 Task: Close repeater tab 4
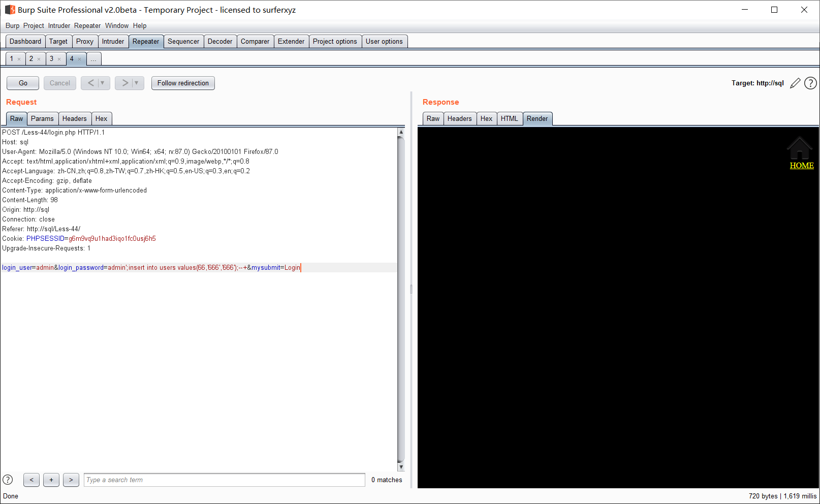(x=79, y=59)
